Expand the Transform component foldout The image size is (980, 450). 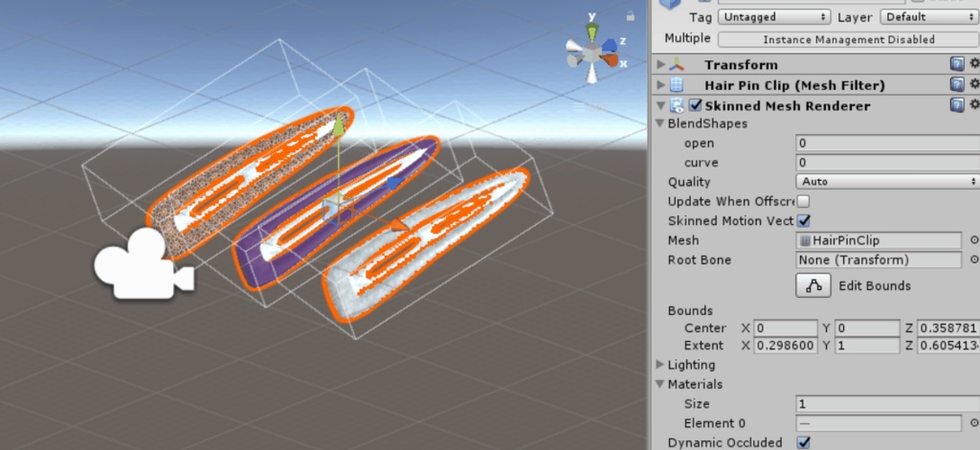(660, 65)
